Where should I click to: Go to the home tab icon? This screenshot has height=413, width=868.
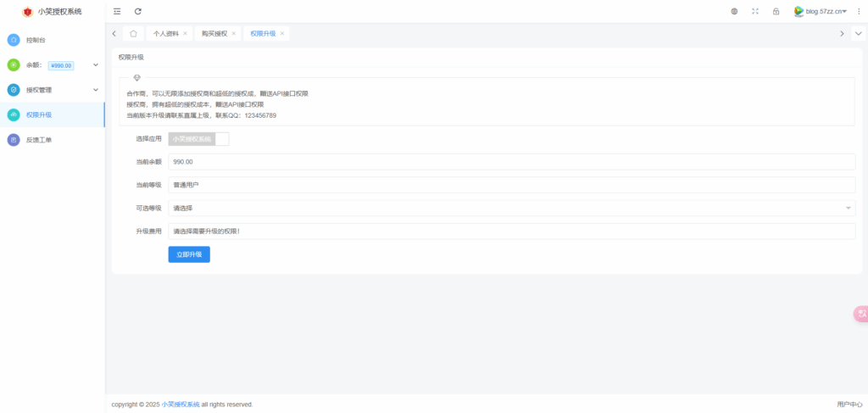pos(133,33)
